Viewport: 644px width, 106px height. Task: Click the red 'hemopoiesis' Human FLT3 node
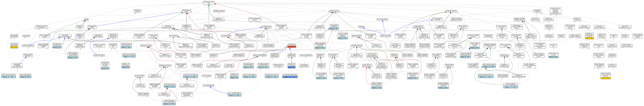coord(292,46)
